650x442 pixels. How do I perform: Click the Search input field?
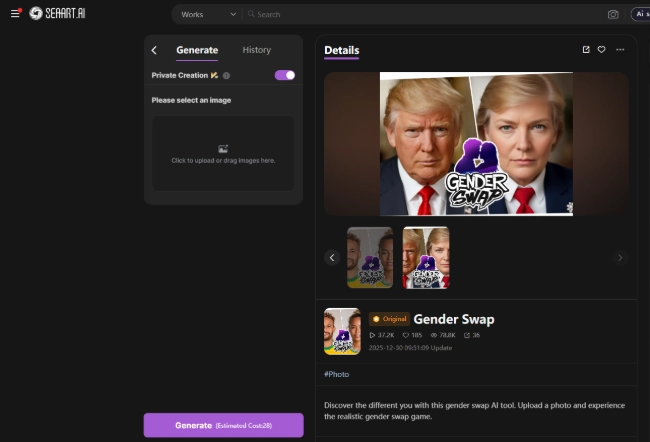[423, 14]
